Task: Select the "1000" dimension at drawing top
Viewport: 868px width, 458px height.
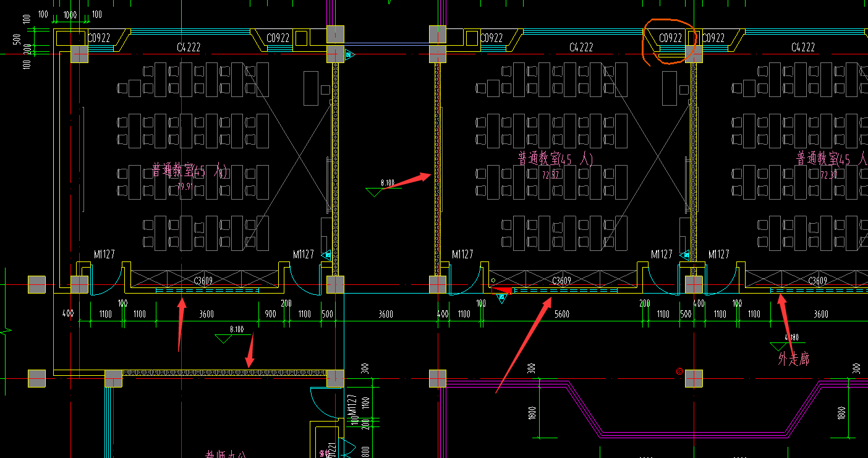Action: click(x=70, y=14)
